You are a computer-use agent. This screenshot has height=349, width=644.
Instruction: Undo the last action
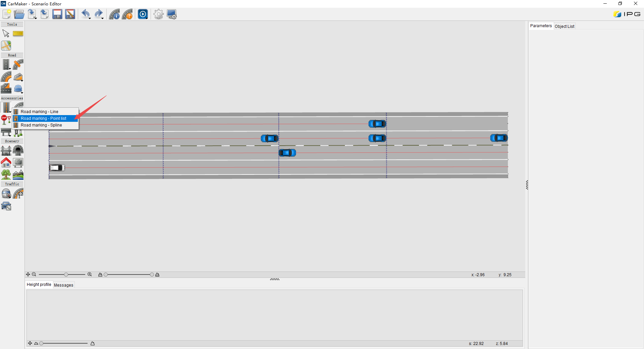coord(85,14)
